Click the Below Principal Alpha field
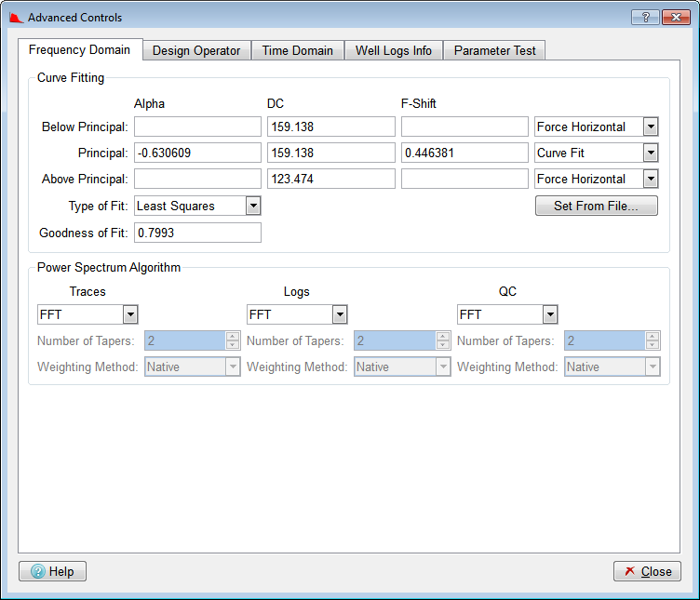 (x=197, y=127)
